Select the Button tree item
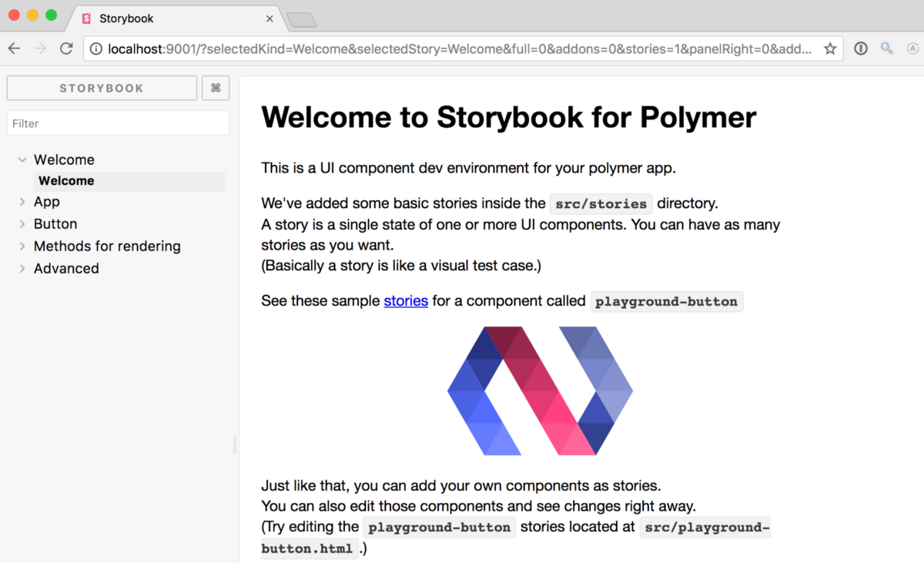 [55, 224]
